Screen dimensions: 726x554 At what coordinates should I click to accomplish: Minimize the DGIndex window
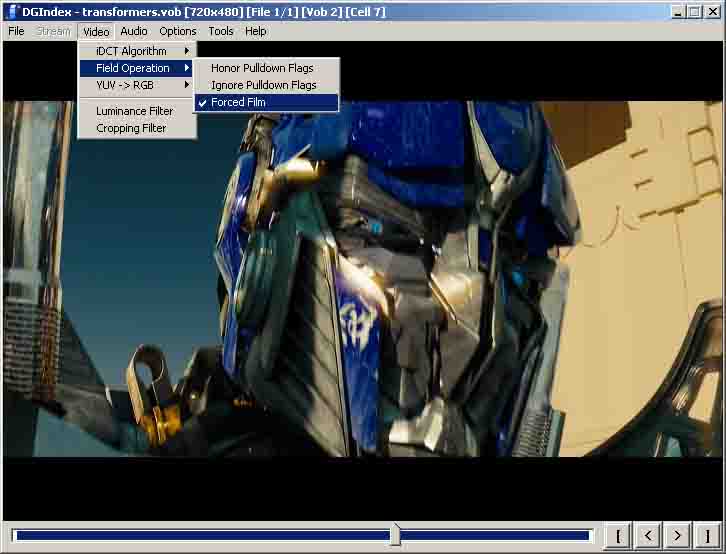[x=677, y=12]
